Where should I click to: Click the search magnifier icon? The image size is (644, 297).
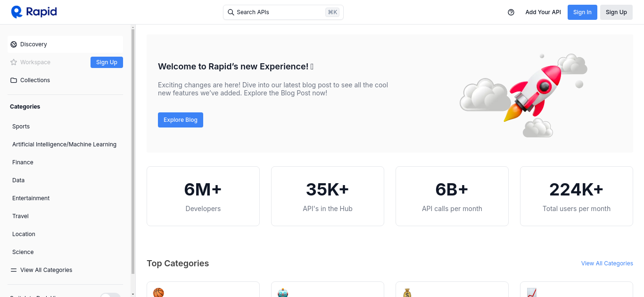(x=231, y=12)
